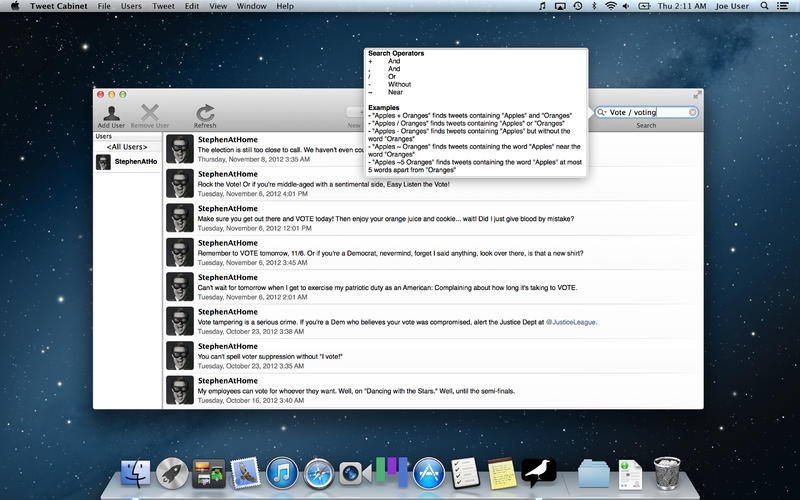Open the Wi-Fi status menu
The width and height of the screenshot is (800, 500).
611,6
